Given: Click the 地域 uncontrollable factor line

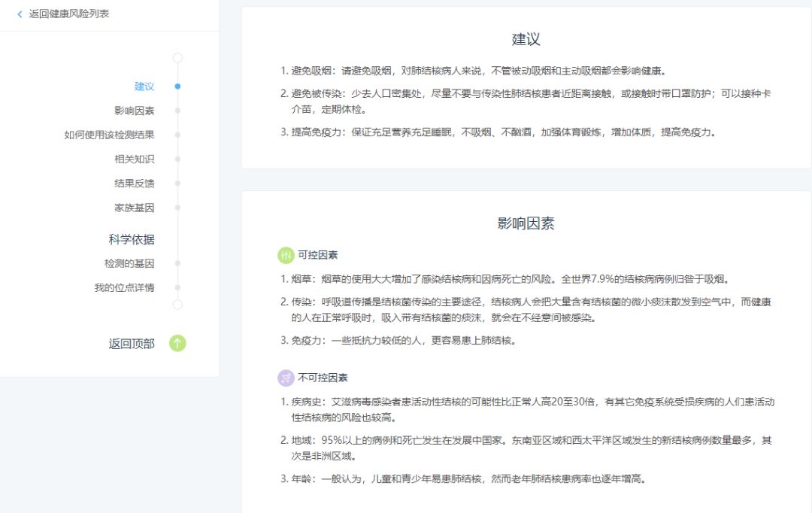Looking at the screenshot, I should click(526, 448).
